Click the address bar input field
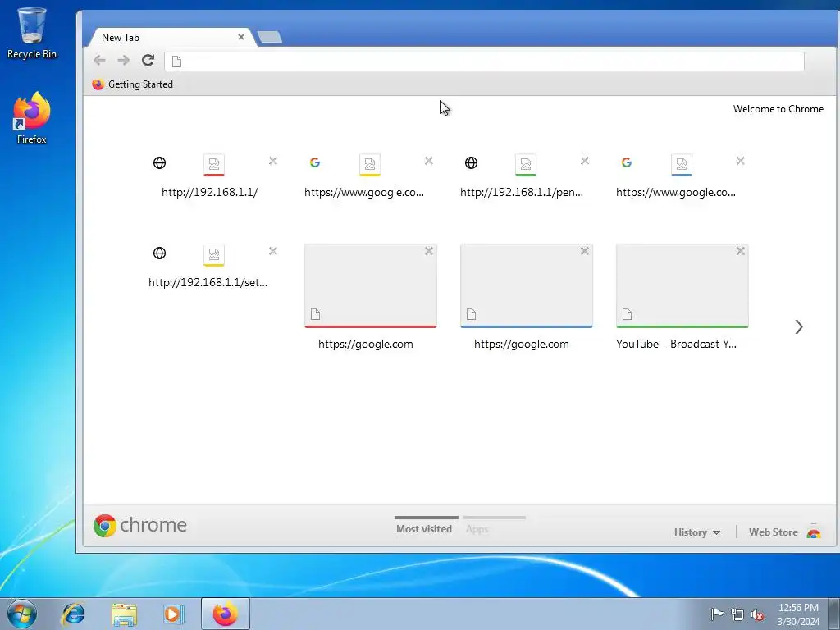This screenshot has height=630, width=840. [484, 61]
